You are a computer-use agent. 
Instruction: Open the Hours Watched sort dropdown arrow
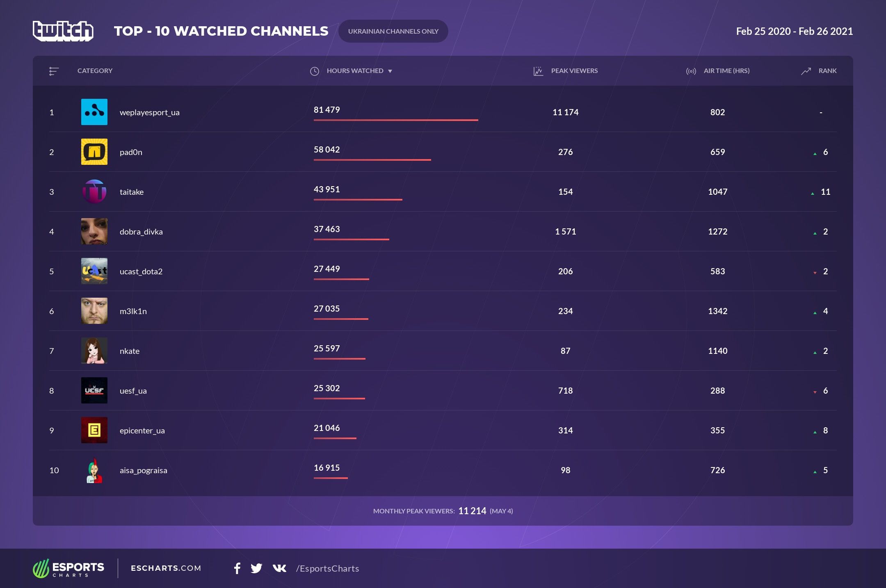point(390,71)
